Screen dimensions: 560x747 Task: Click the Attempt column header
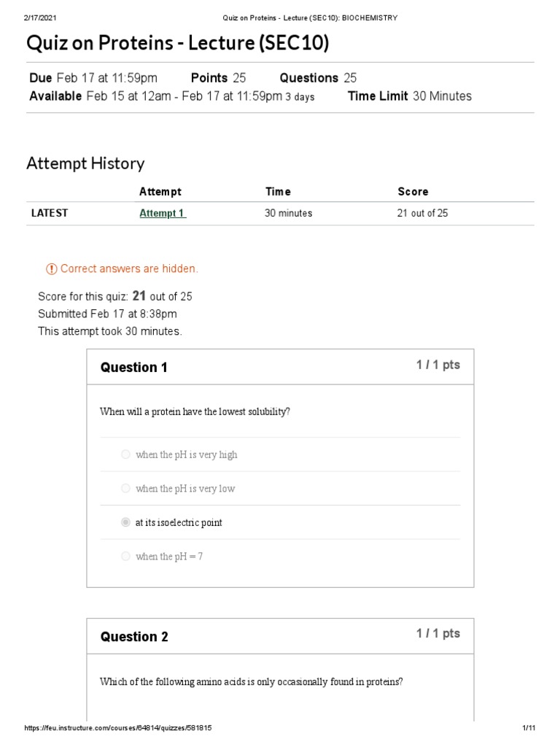(160, 192)
